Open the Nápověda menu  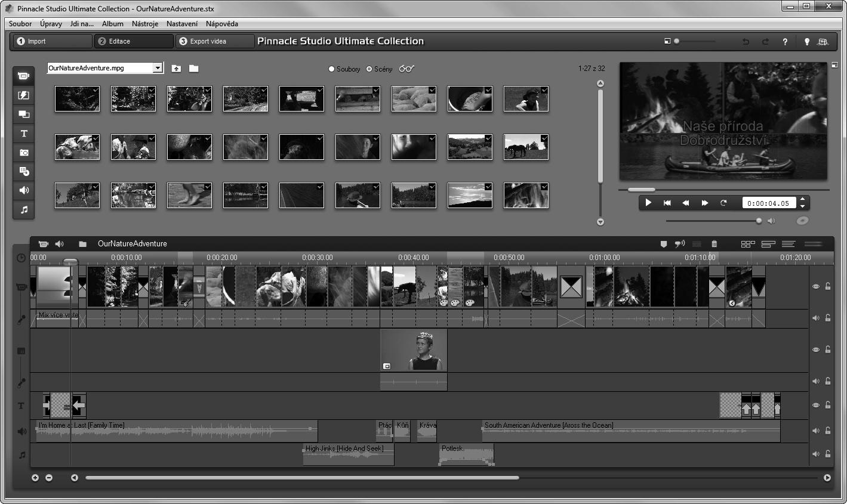[222, 24]
